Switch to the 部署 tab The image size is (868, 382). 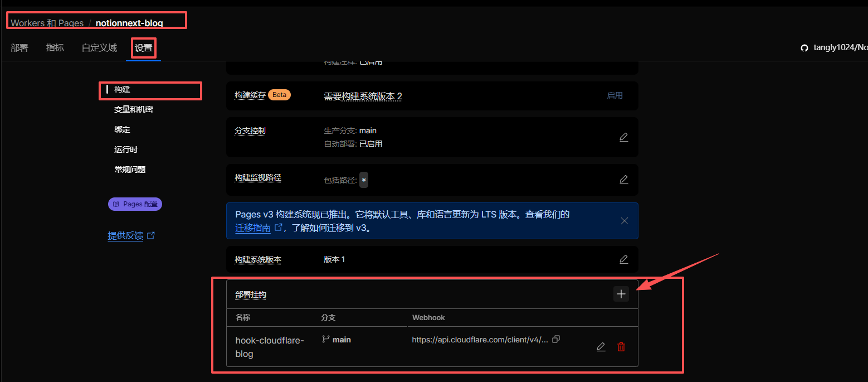[19, 48]
